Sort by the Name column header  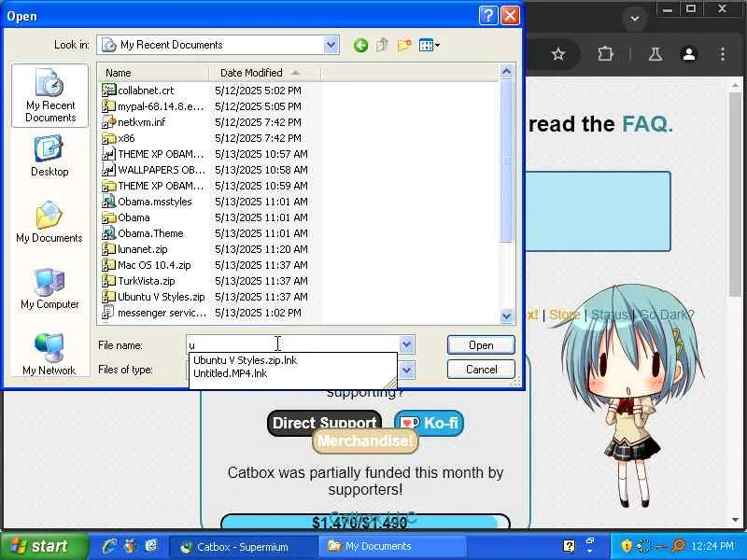[154, 73]
